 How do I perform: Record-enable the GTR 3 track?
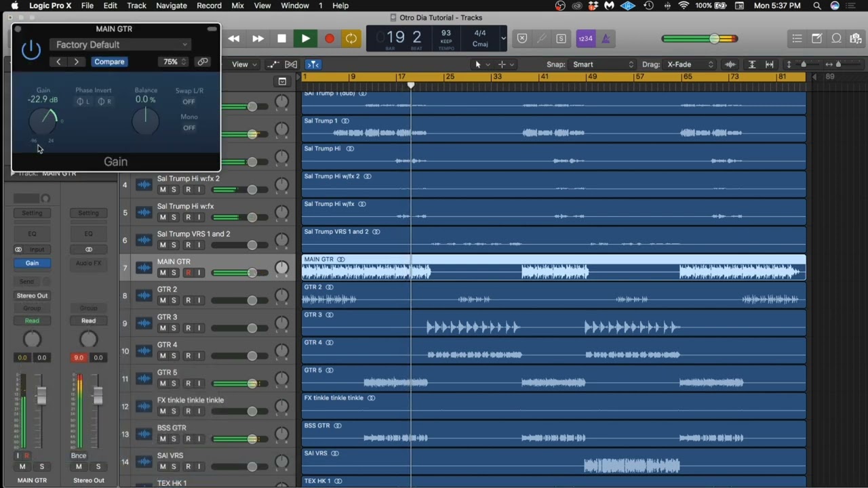click(x=189, y=328)
